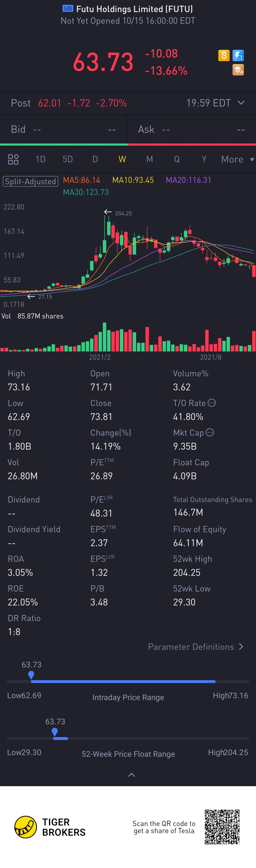Screen dimensions: 256x868
Task: Tap the orange dollar sign icon
Action: 224,55
